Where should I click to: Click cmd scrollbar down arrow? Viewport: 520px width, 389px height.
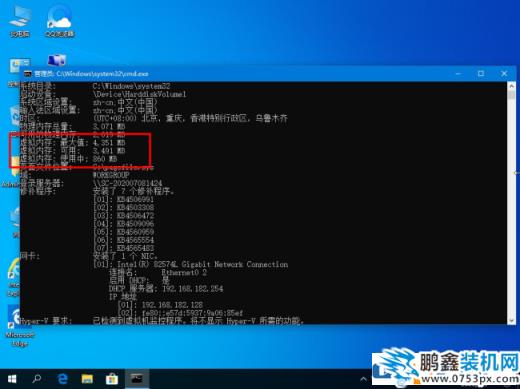511,320
